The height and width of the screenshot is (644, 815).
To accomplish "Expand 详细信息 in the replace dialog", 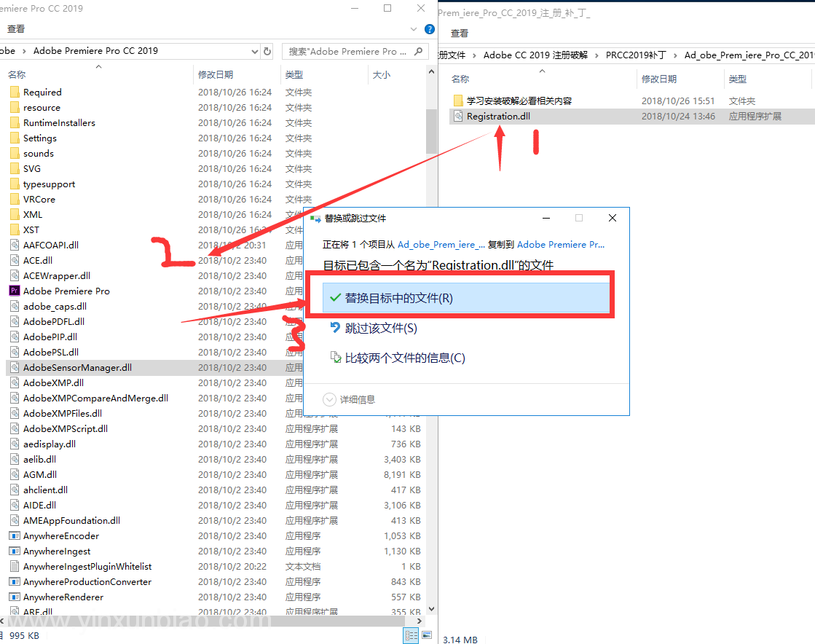I will (x=349, y=399).
